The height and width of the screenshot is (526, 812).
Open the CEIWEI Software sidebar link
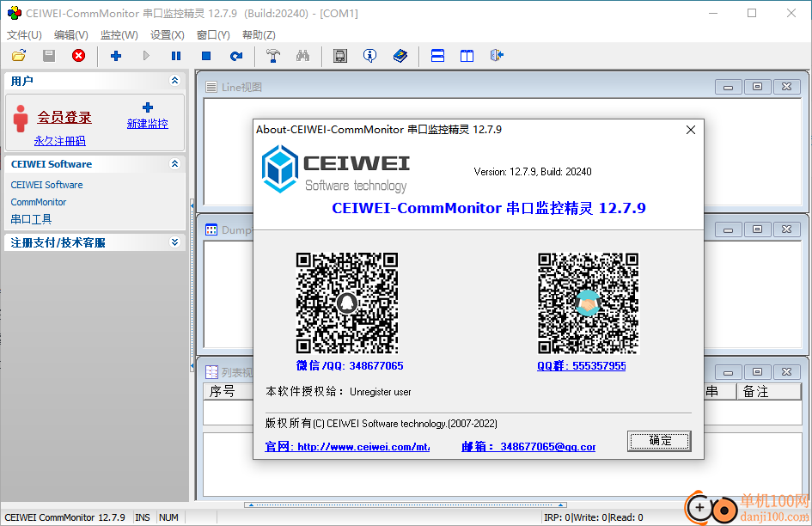pos(46,185)
